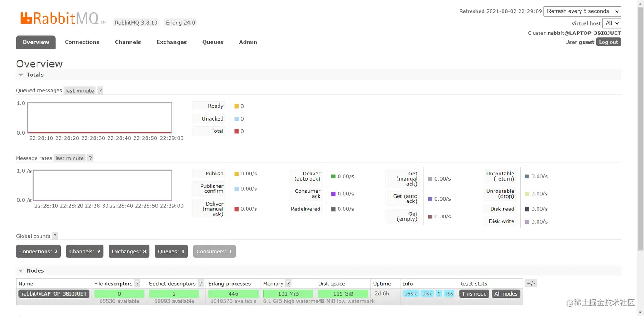Switch to the Exchanges tab
The height and width of the screenshot is (316, 644).
coord(172,42)
